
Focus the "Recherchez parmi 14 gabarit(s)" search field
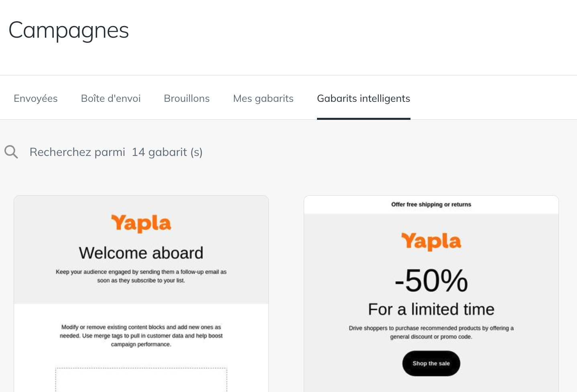point(116,152)
